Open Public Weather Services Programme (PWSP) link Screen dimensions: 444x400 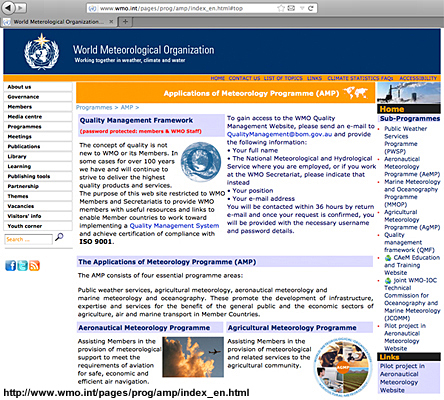(x=406, y=140)
